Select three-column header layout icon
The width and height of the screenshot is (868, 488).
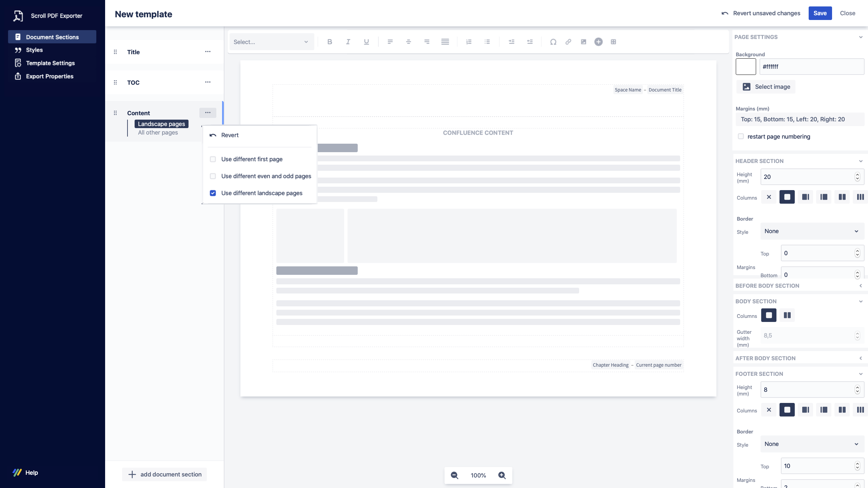click(x=860, y=197)
